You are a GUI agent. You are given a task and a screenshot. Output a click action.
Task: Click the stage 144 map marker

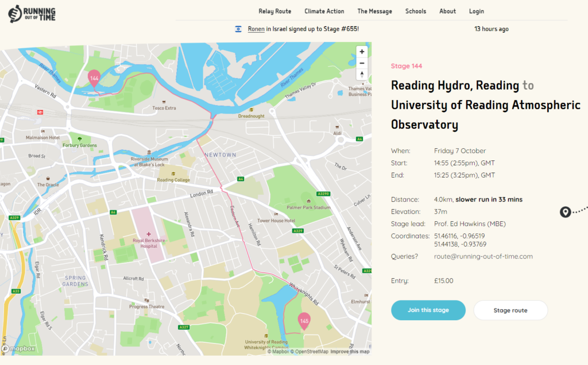(x=94, y=78)
